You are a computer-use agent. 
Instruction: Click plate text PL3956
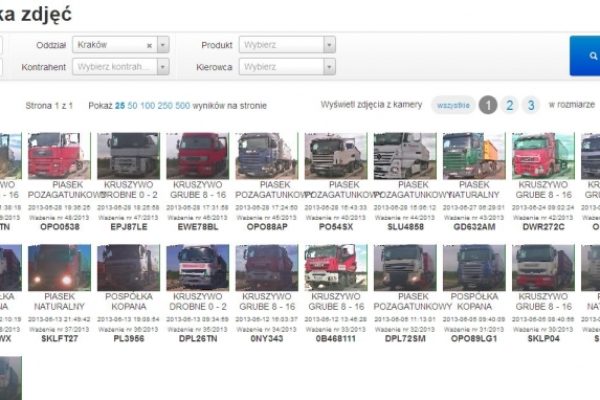[x=129, y=339]
